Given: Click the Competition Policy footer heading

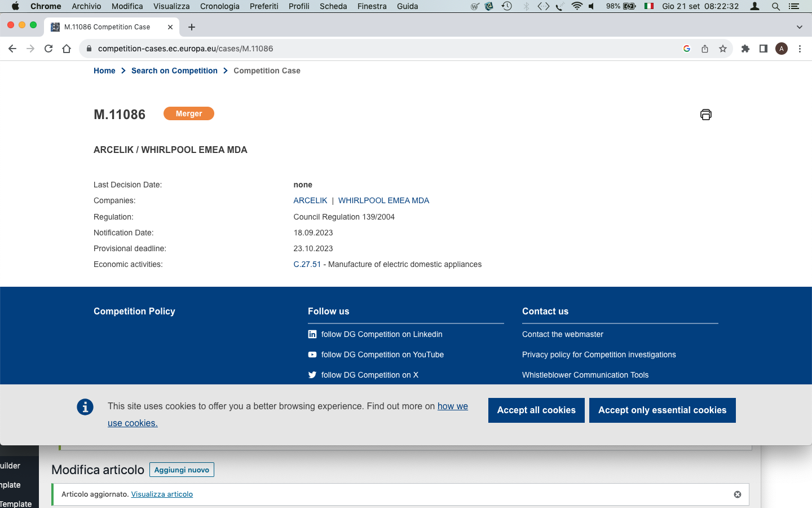Looking at the screenshot, I should (134, 311).
